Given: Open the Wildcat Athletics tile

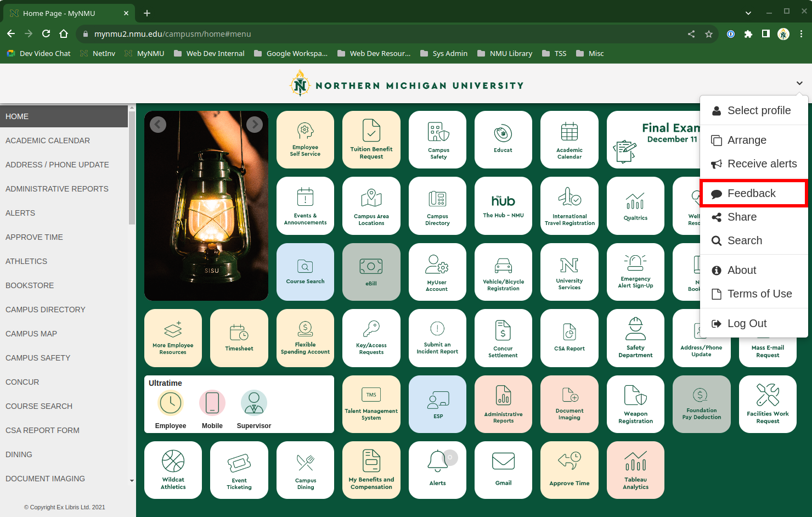Looking at the screenshot, I should [173, 470].
